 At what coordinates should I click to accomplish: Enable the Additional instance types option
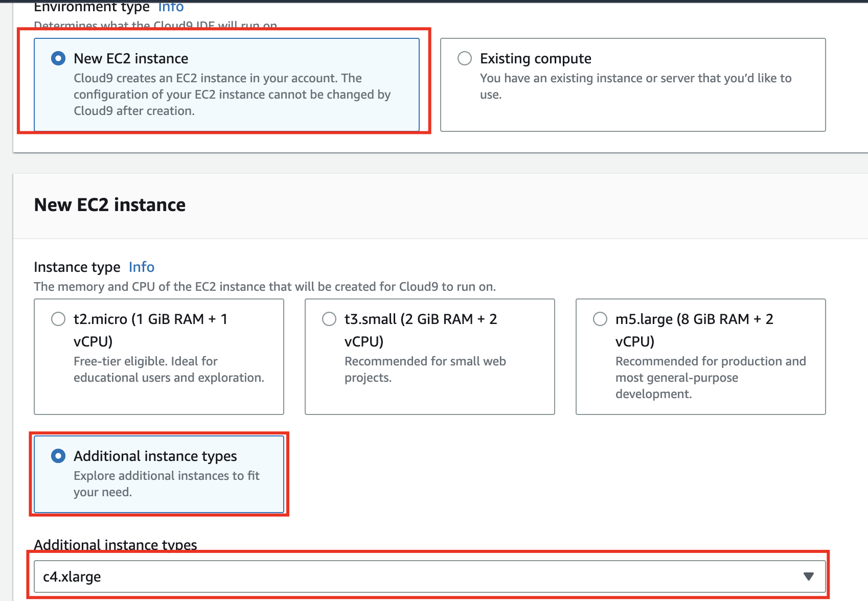[58, 456]
